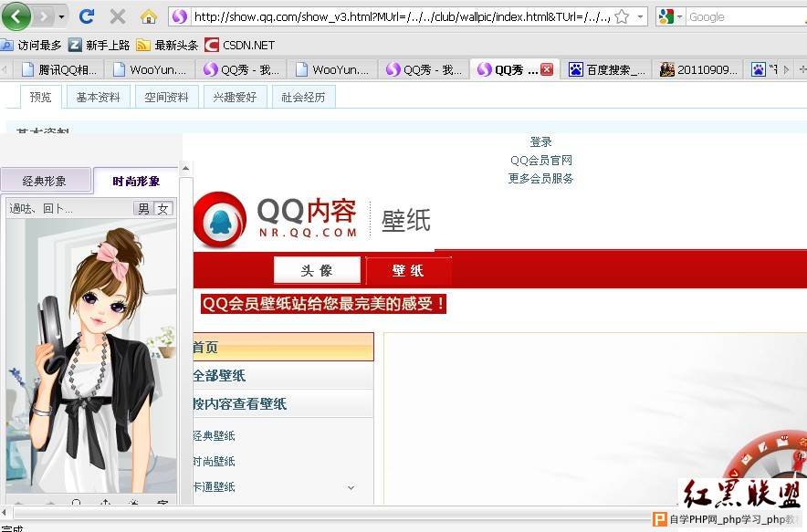
Task: Open the 时尚壁纸 category
Action: (x=215, y=461)
